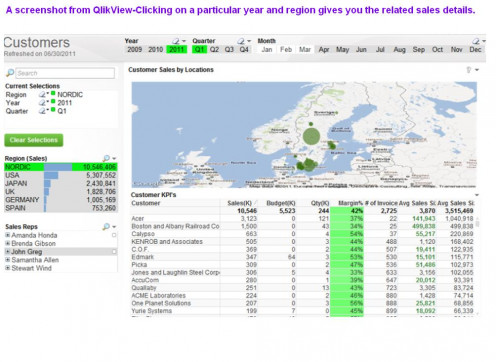Click inside the Search input field

pyautogui.click(x=66, y=73)
